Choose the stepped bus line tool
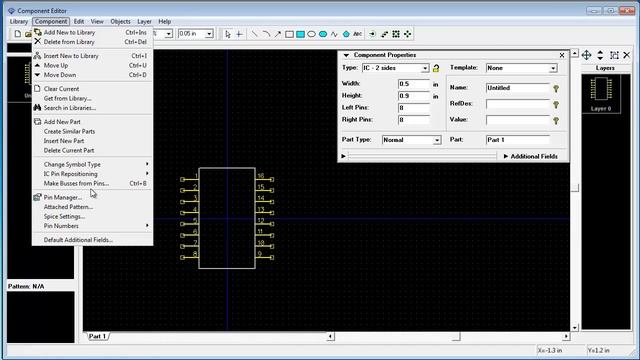This screenshot has width=640, height=360. pos(384,34)
